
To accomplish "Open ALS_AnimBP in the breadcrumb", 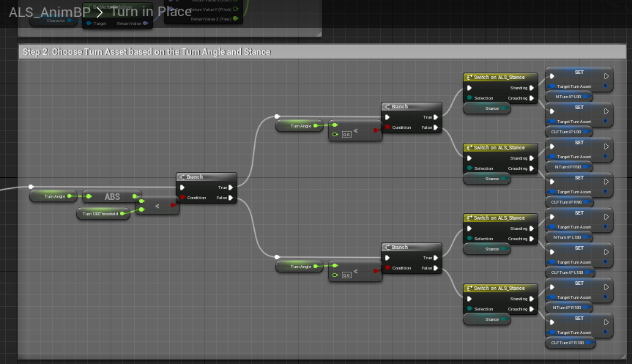I will [x=48, y=12].
